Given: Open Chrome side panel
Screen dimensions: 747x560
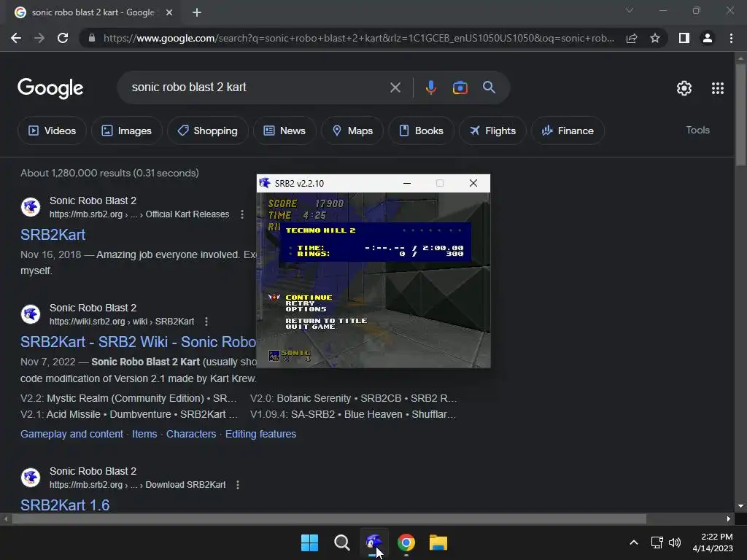Looking at the screenshot, I should [684, 38].
